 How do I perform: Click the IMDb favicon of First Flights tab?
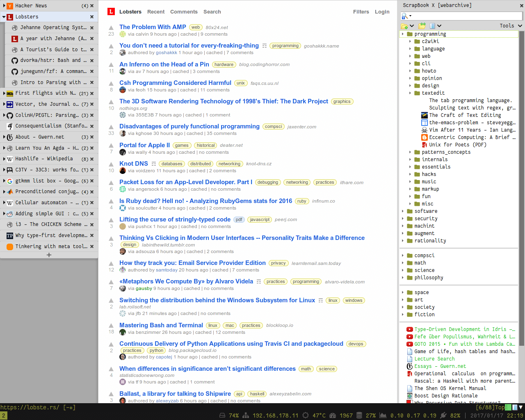point(10,94)
